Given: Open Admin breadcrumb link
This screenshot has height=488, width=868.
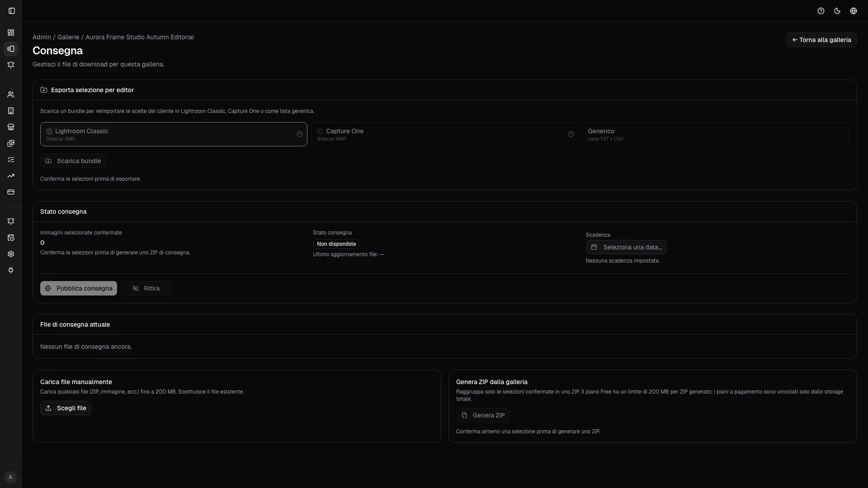Looking at the screenshot, I should pyautogui.click(x=42, y=37).
